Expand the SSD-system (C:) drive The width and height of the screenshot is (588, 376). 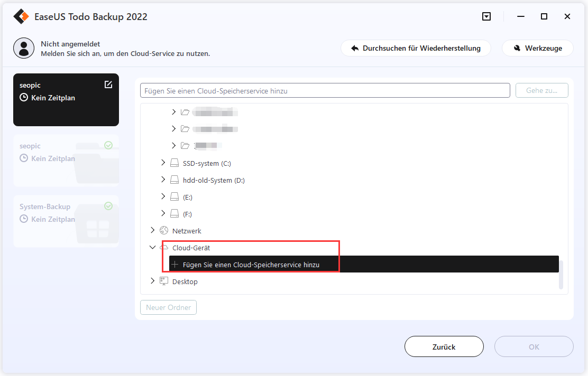[163, 163]
